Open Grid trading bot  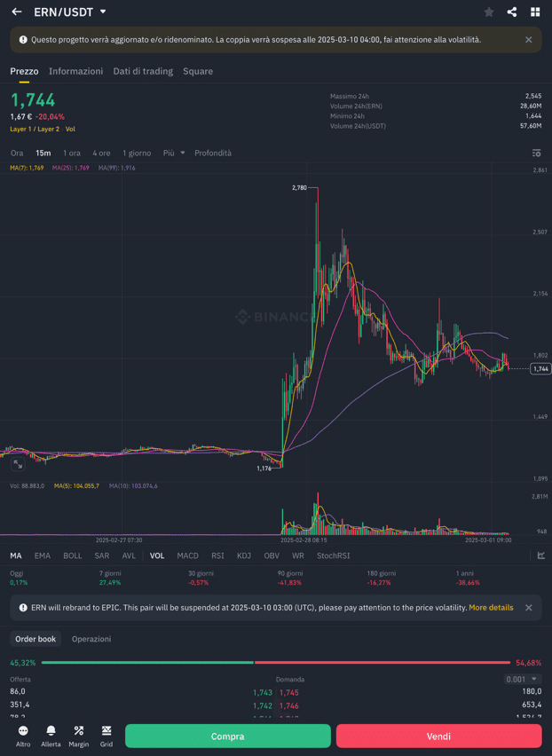coord(106,736)
